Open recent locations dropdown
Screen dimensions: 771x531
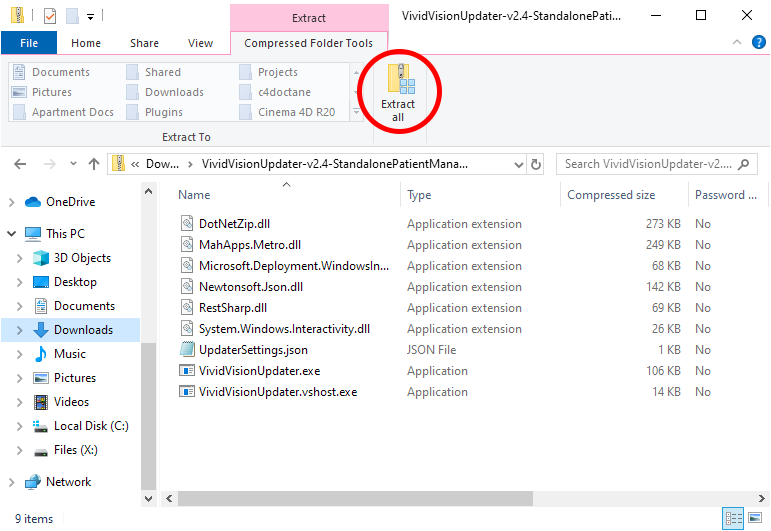(x=73, y=164)
